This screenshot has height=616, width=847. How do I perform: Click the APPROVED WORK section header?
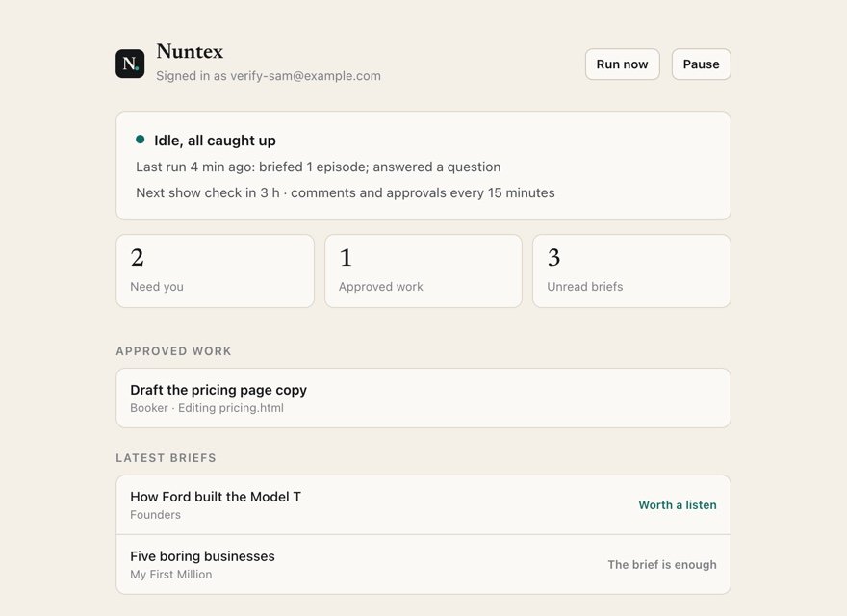click(173, 351)
